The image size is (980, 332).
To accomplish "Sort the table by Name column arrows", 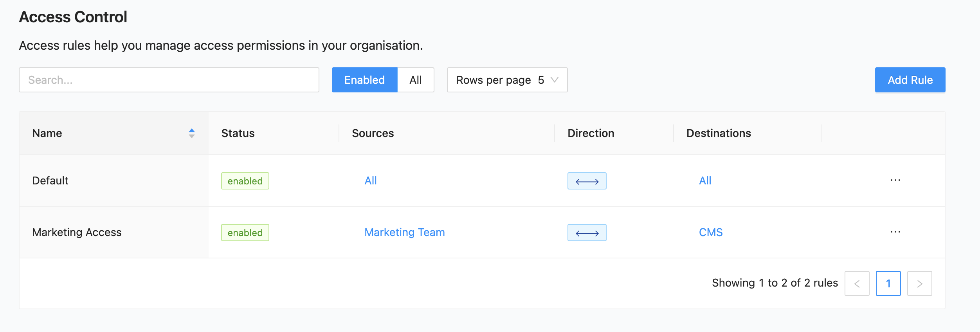I will click(191, 134).
